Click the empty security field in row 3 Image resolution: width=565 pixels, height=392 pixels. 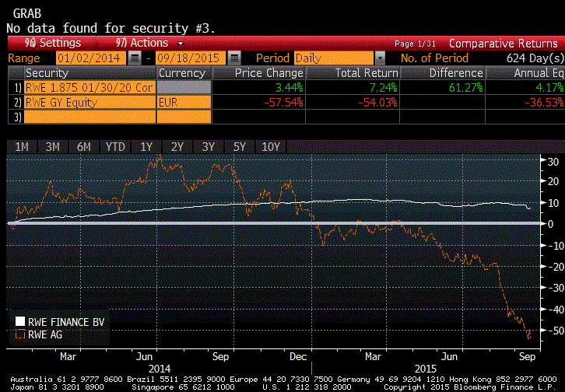click(x=90, y=117)
